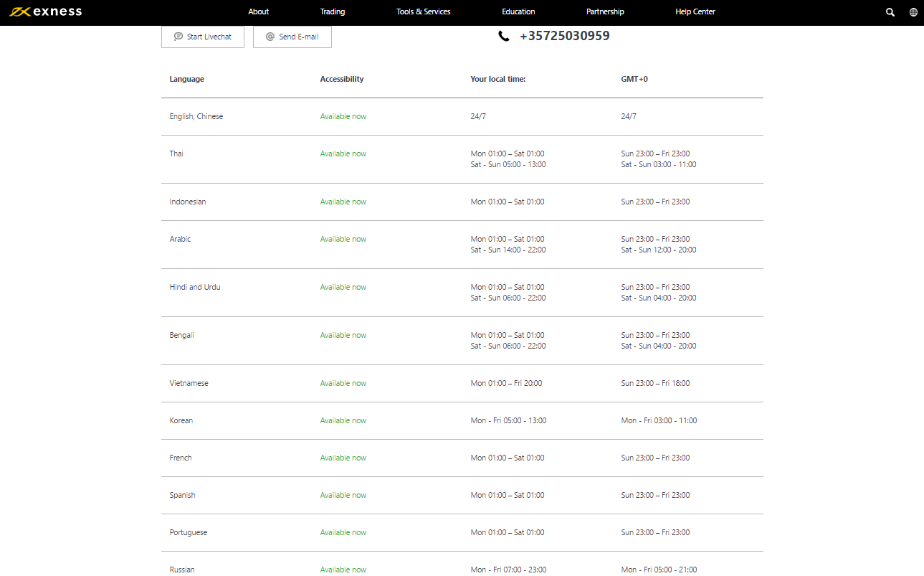The image size is (924, 576).
Task: Open the About menu
Action: click(x=258, y=12)
